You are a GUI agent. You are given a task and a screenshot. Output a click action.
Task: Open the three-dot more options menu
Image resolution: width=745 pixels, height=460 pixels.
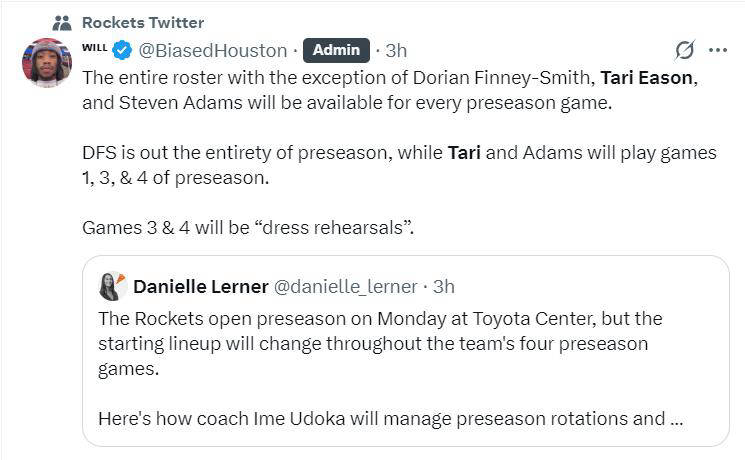coord(718,49)
